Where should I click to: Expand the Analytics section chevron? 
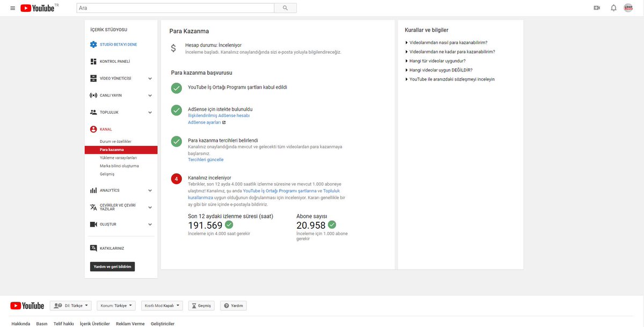click(150, 191)
